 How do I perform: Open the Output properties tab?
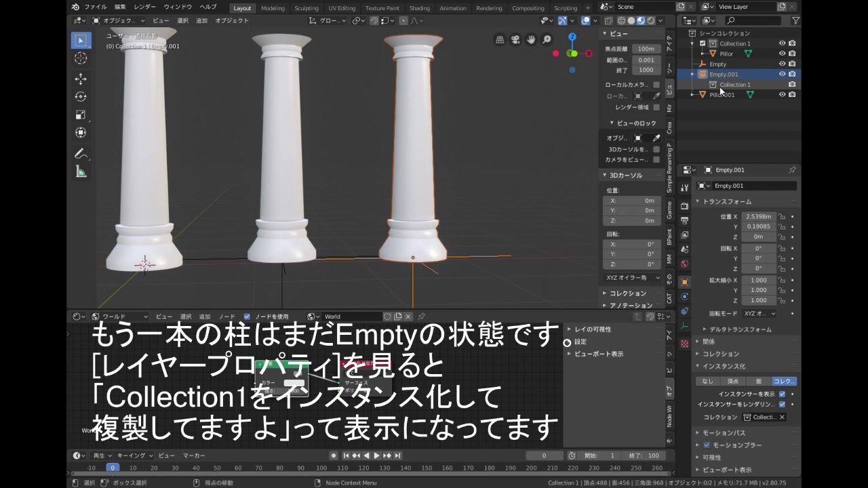684,220
